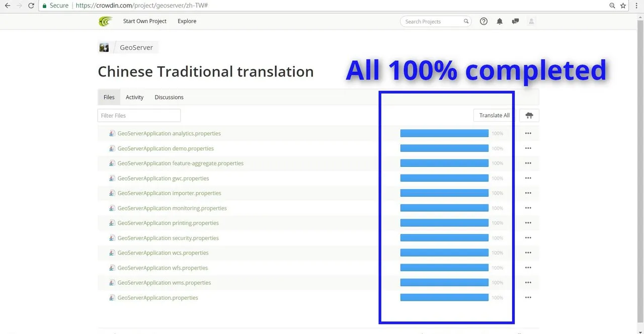Open the GeoServer breadcrumb link
Viewport: 644px width, 334px height.
point(136,48)
